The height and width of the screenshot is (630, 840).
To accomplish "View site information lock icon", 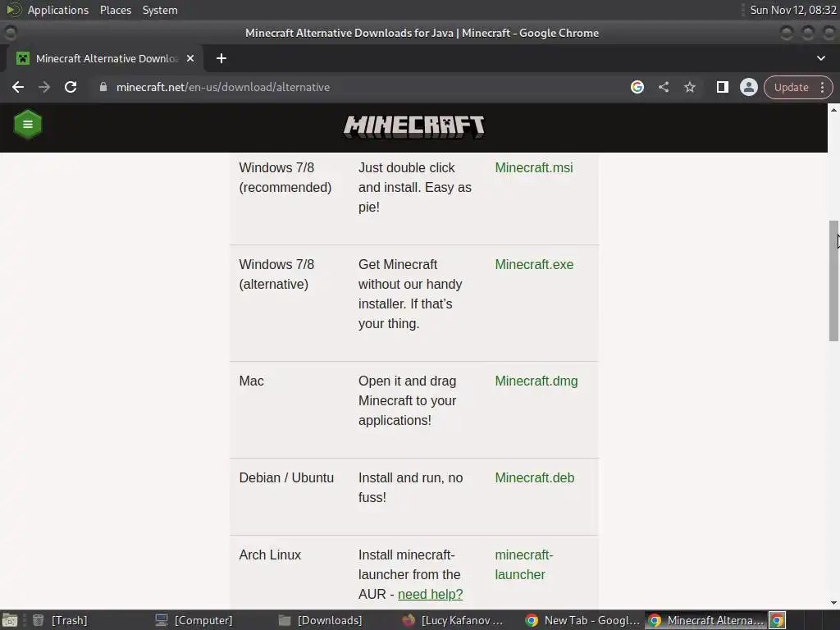I will tap(103, 87).
